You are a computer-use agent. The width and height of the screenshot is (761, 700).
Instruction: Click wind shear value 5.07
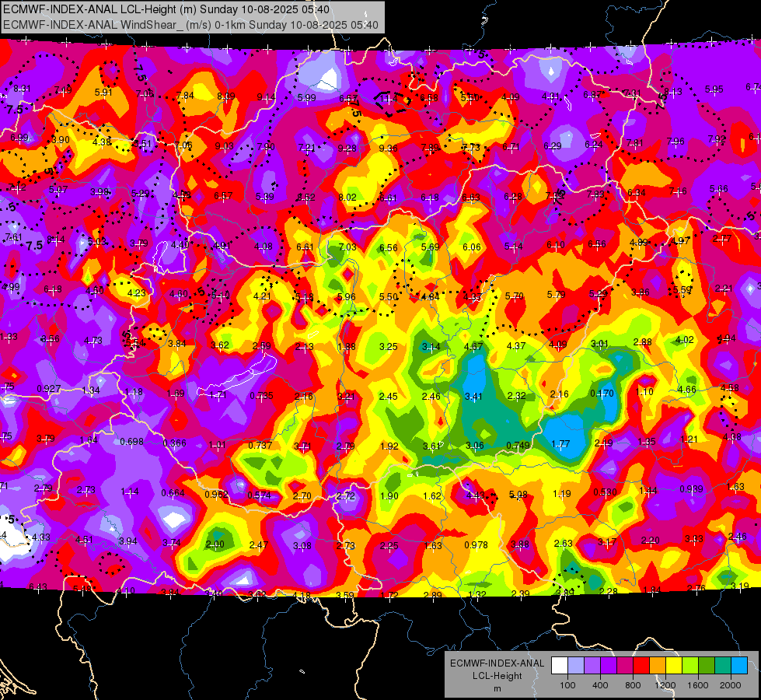coord(58,189)
